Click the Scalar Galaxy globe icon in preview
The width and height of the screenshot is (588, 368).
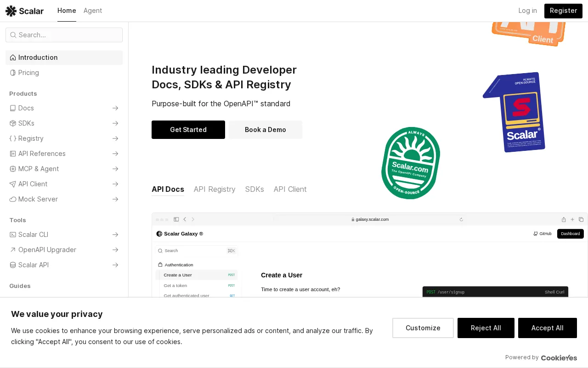[159, 234]
